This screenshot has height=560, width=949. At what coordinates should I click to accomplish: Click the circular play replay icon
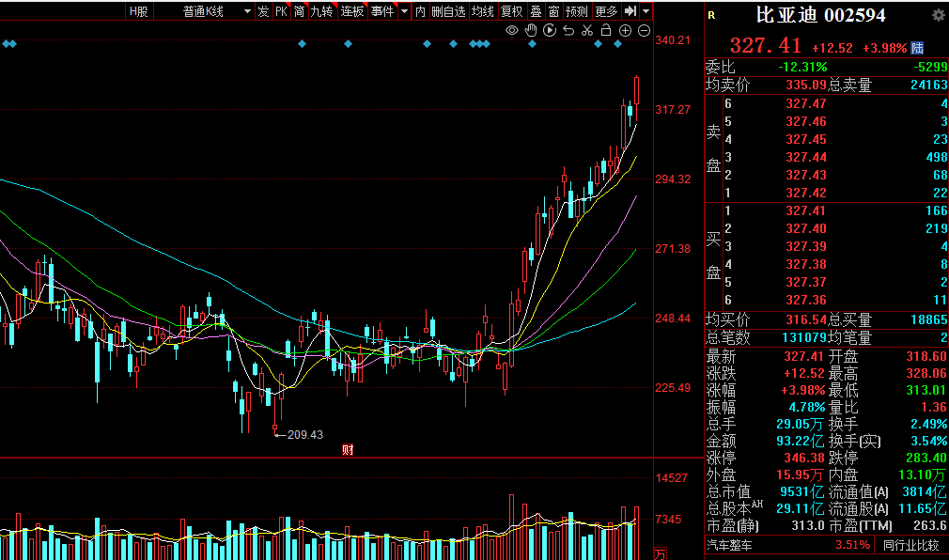[x=550, y=31]
